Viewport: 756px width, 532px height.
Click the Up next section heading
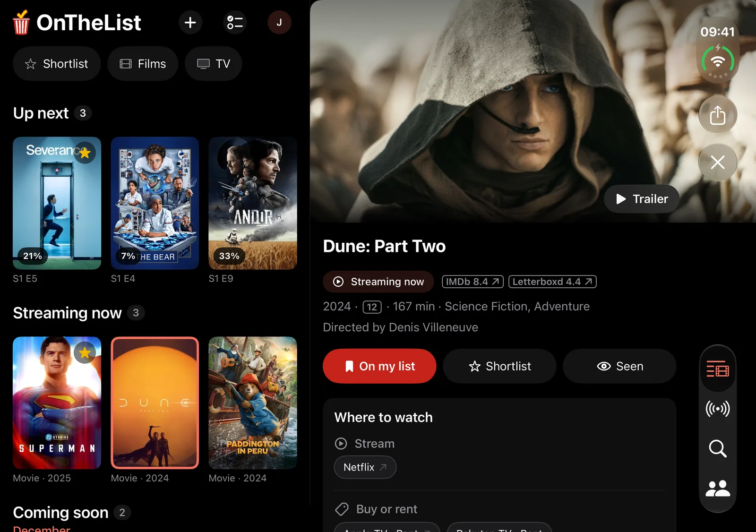point(41,113)
